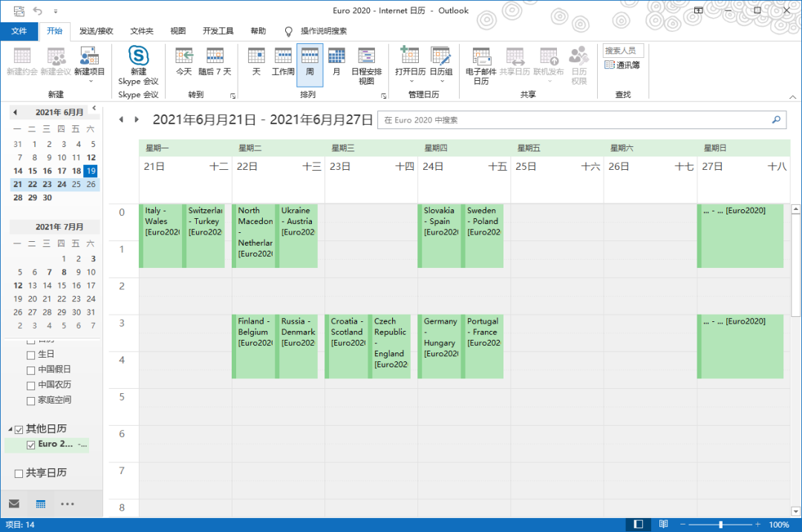
Task: Check the 中国假日 calendar checkbox
Action: tap(30, 370)
